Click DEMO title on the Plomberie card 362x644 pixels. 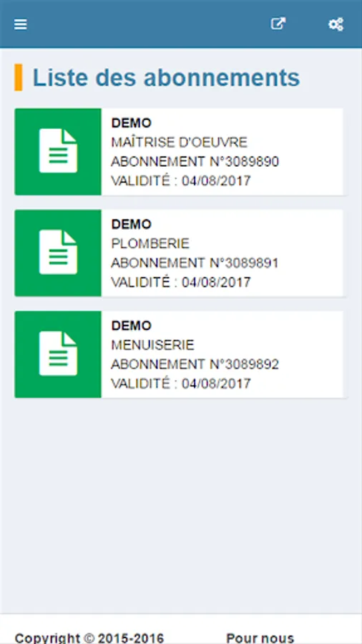(132, 224)
